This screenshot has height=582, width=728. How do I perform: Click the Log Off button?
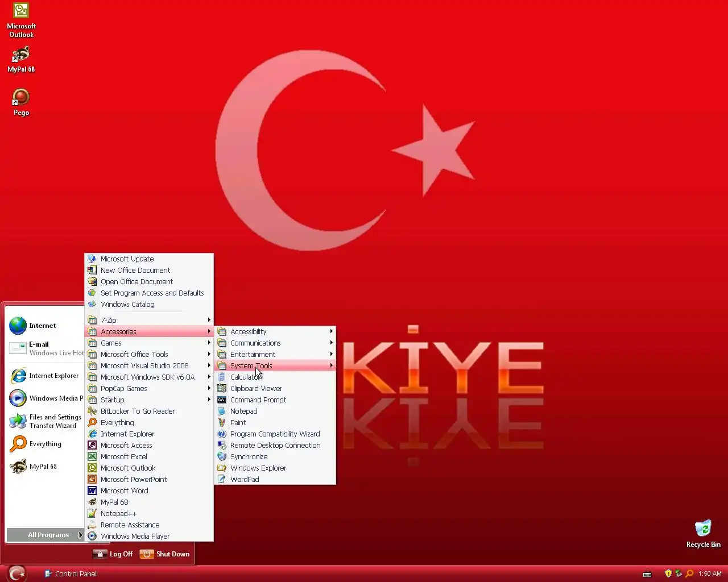pyautogui.click(x=113, y=554)
